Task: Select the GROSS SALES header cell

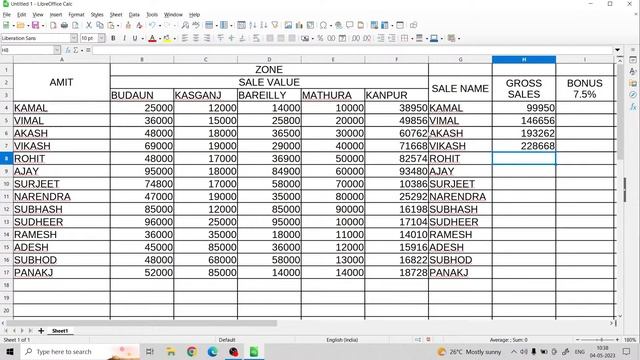Action: pyautogui.click(x=524, y=89)
